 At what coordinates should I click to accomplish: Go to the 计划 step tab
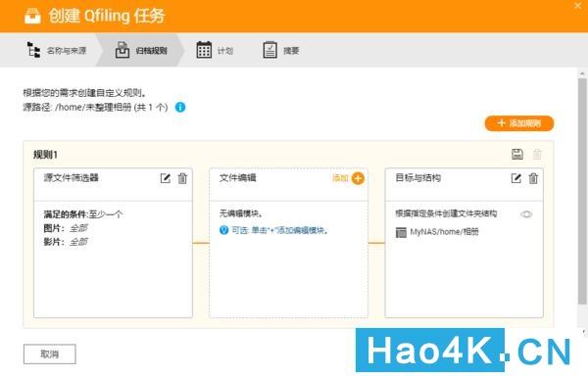pyautogui.click(x=215, y=50)
